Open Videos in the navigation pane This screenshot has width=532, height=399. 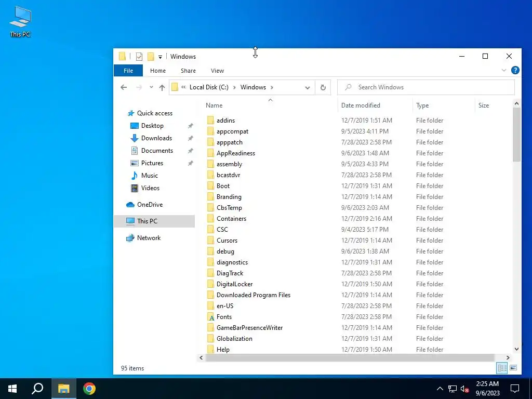tap(150, 188)
